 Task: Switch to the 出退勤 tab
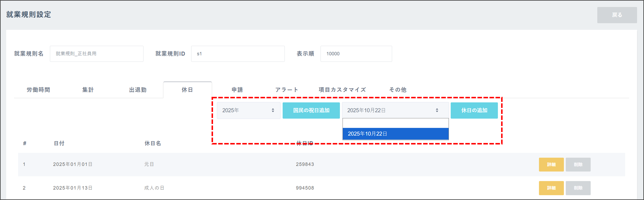coord(138,90)
